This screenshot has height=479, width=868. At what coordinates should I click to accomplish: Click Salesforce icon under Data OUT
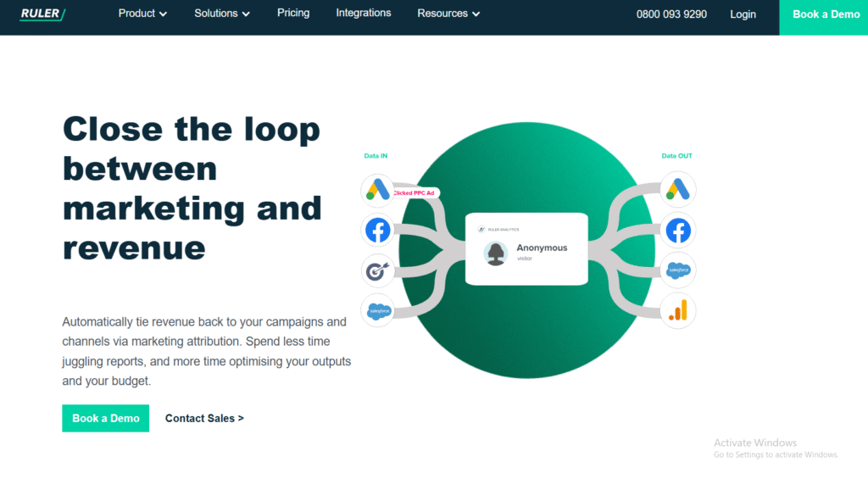click(678, 270)
